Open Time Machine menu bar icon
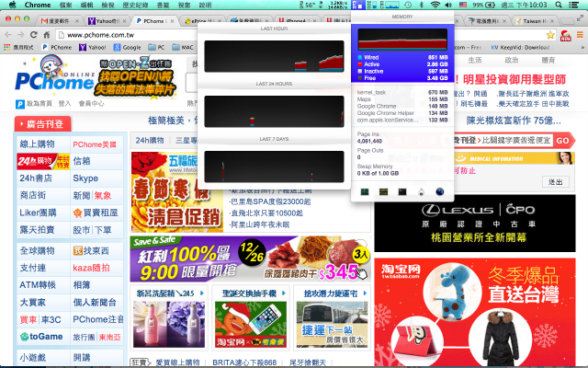The image size is (588, 368). point(408,5)
